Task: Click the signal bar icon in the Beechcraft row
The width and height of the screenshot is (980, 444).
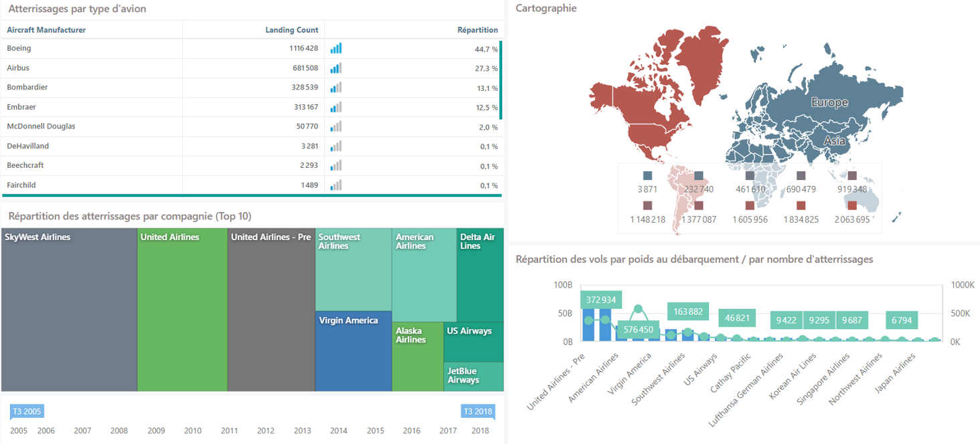Action: (x=336, y=165)
